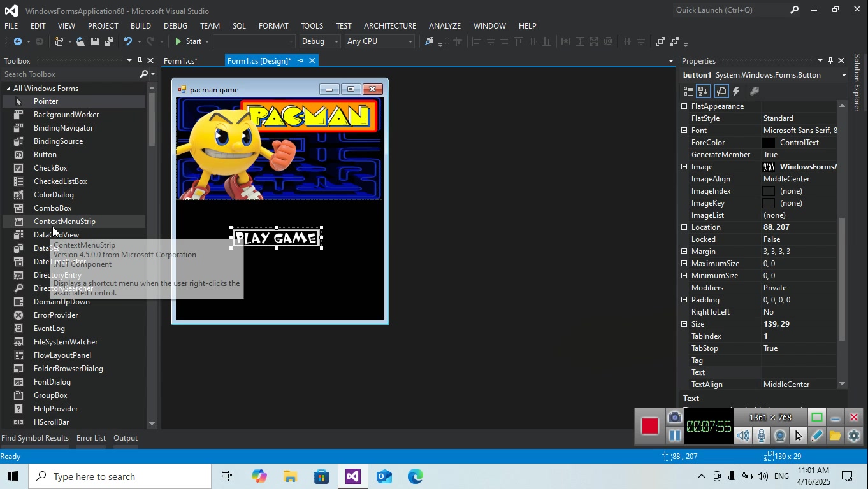
Task: Toggle microphone recording in recorder
Action: [x=761, y=436]
